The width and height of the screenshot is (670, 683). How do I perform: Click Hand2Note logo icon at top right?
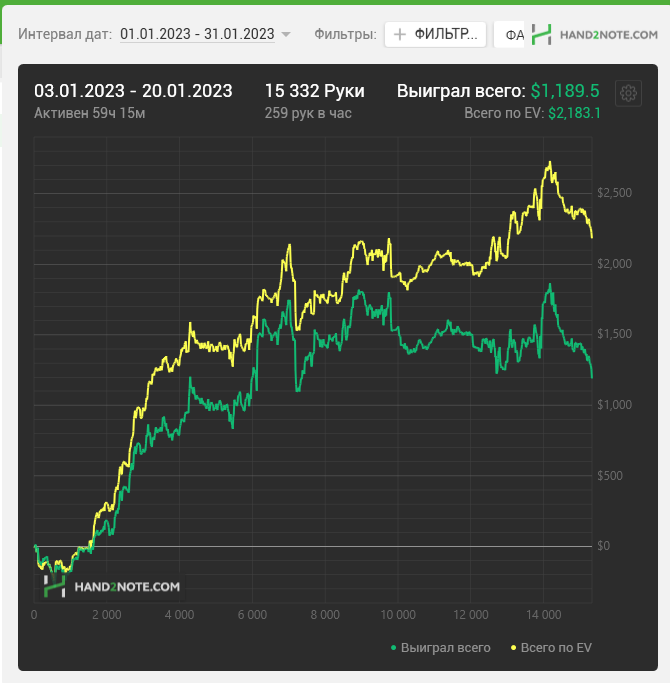click(x=541, y=34)
